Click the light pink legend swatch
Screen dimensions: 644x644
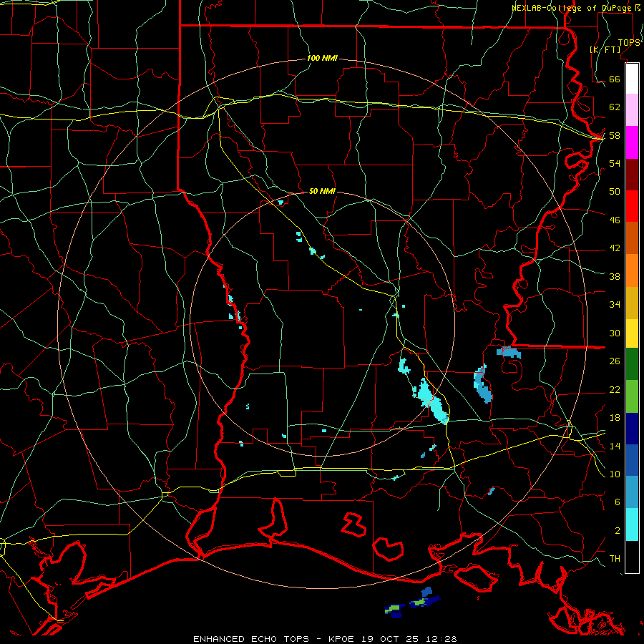coord(632,110)
